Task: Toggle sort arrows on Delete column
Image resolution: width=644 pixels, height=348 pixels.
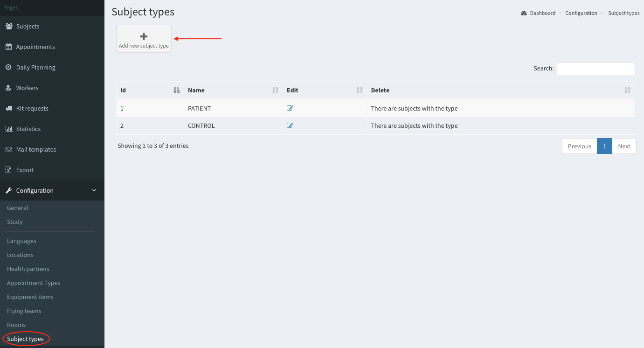Action: pos(627,90)
